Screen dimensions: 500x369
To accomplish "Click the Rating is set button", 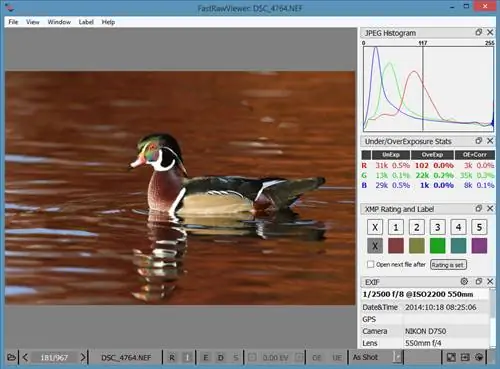I will pyautogui.click(x=448, y=265).
